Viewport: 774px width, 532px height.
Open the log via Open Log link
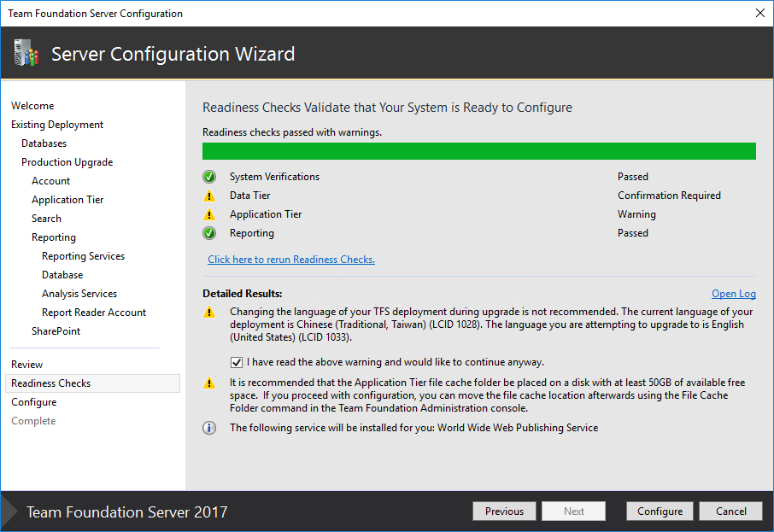click(x=734, y=294)
